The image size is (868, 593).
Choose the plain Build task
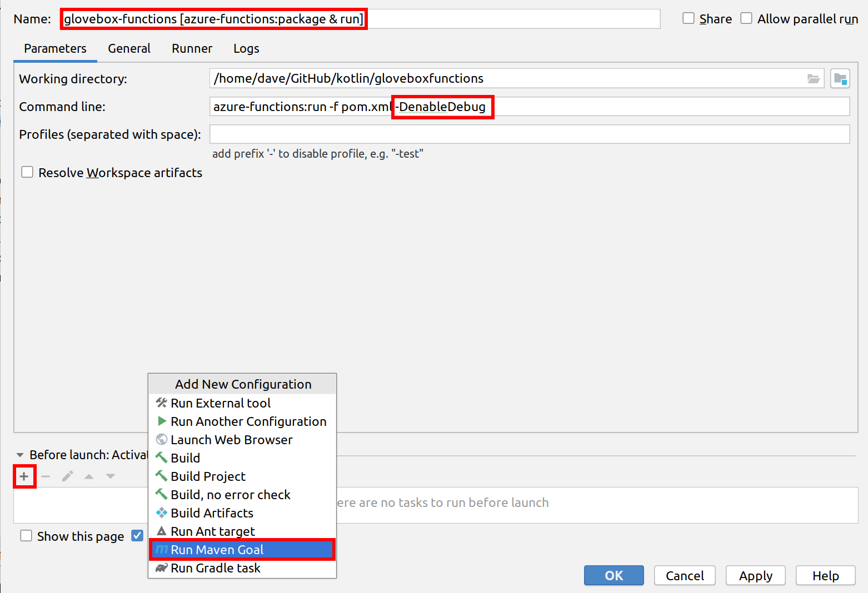point(242,458)
